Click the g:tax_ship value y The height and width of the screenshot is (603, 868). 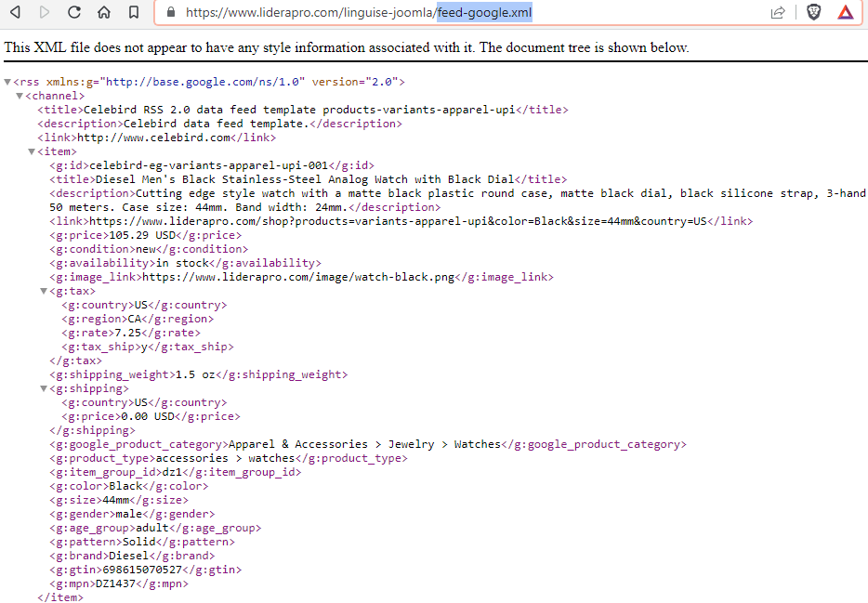click(x=144, y=347)
